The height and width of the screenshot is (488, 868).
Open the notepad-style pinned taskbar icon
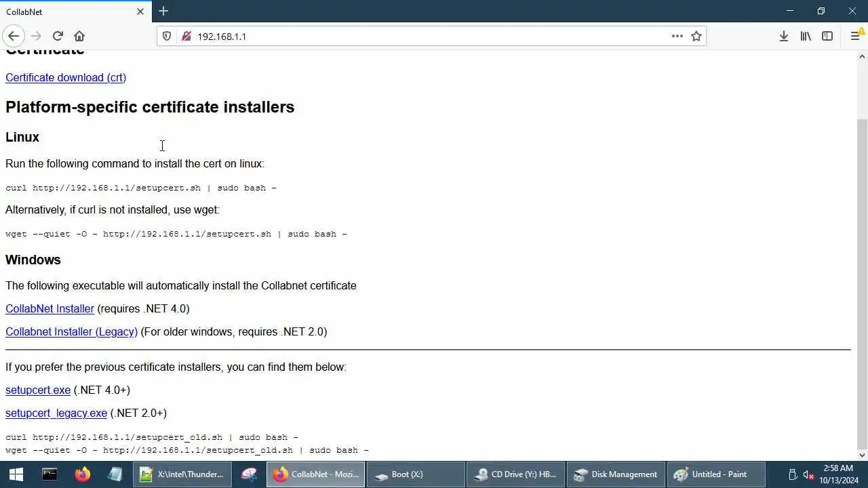point(115,474)
